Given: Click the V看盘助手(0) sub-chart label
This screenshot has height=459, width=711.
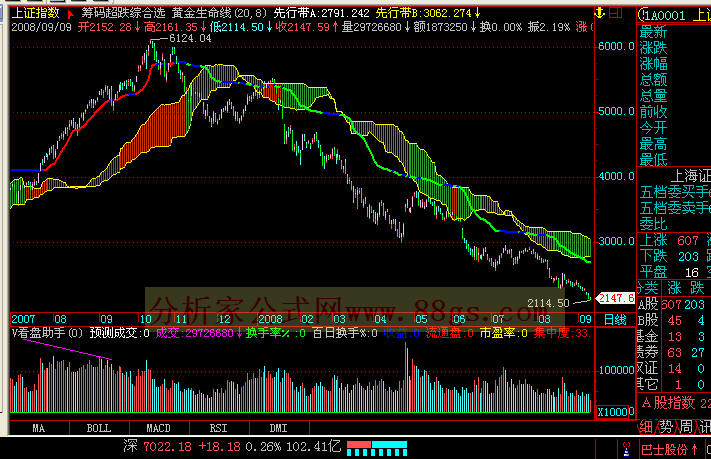Looking at the screenshot, I should [x=47, y=333].
